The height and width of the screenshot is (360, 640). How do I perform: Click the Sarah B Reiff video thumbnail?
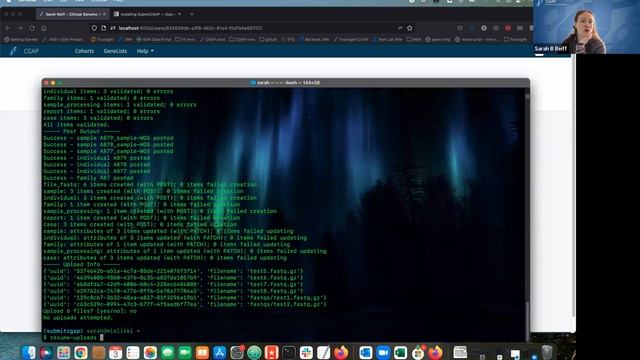pos(587,27)
